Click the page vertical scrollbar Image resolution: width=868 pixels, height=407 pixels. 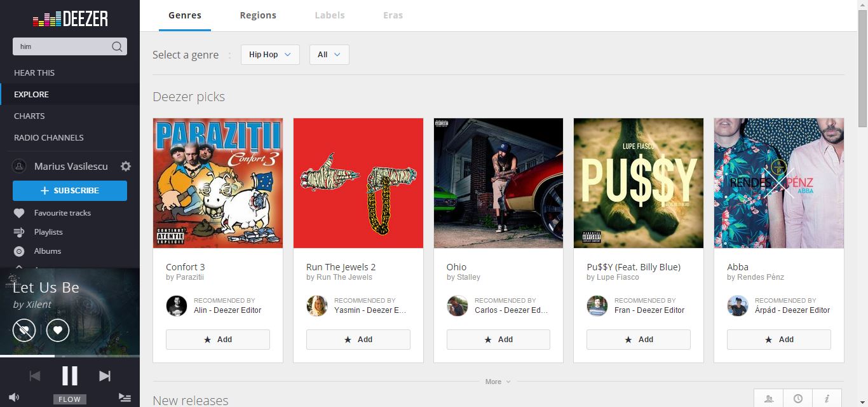(862, 69)
